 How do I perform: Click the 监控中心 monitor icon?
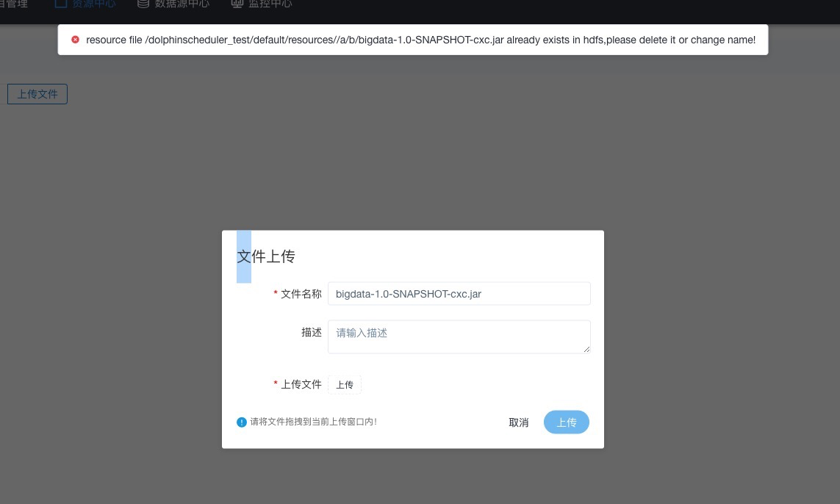(237, 4)
